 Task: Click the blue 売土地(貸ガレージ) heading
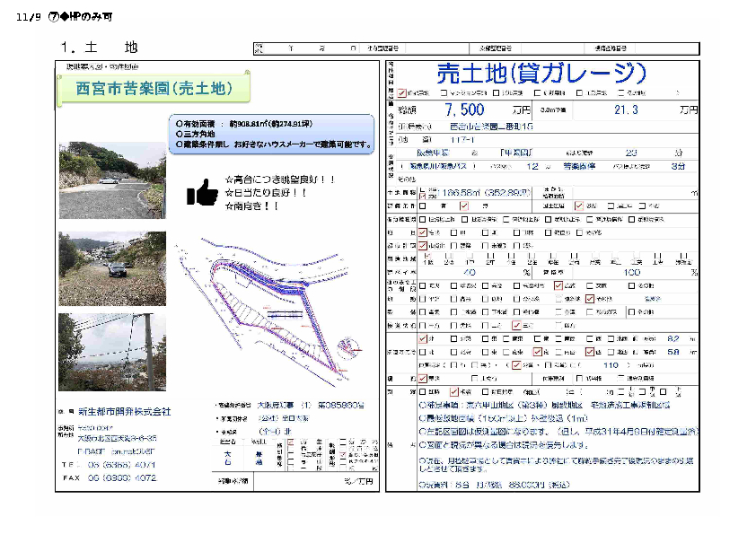pyautogui.click(x=541, y=73)
